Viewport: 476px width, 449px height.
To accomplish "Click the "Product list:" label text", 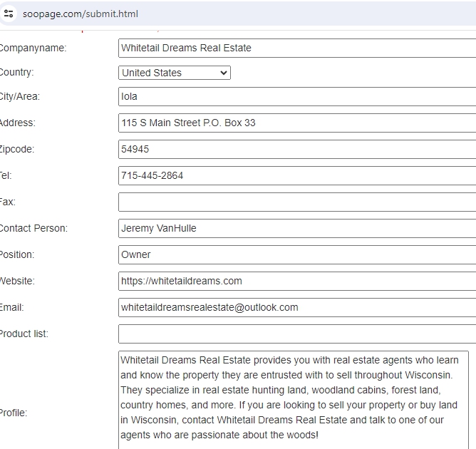I will pos(24,334).
